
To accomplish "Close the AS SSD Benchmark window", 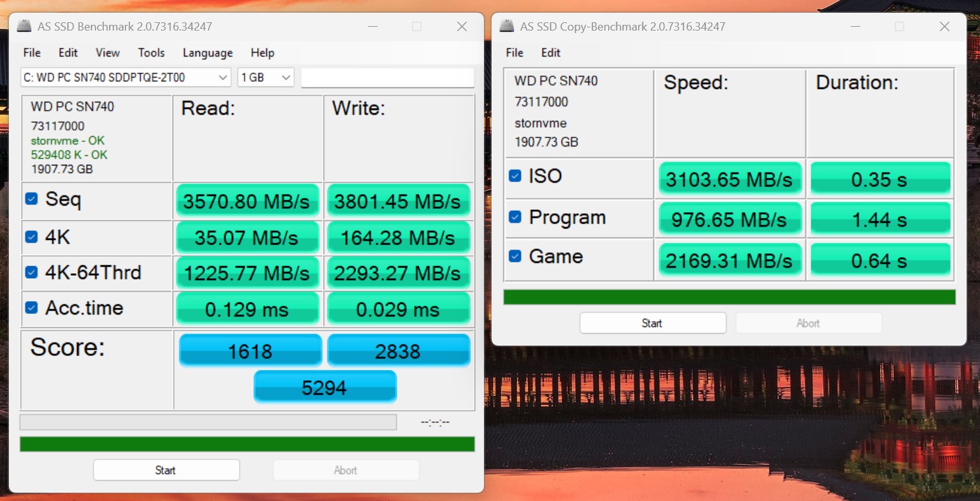I will point(462,27).
